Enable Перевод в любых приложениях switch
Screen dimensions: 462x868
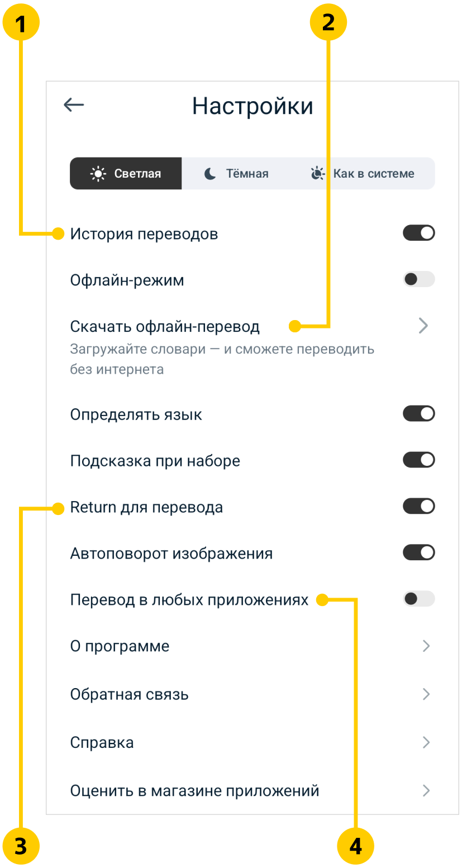418,599
